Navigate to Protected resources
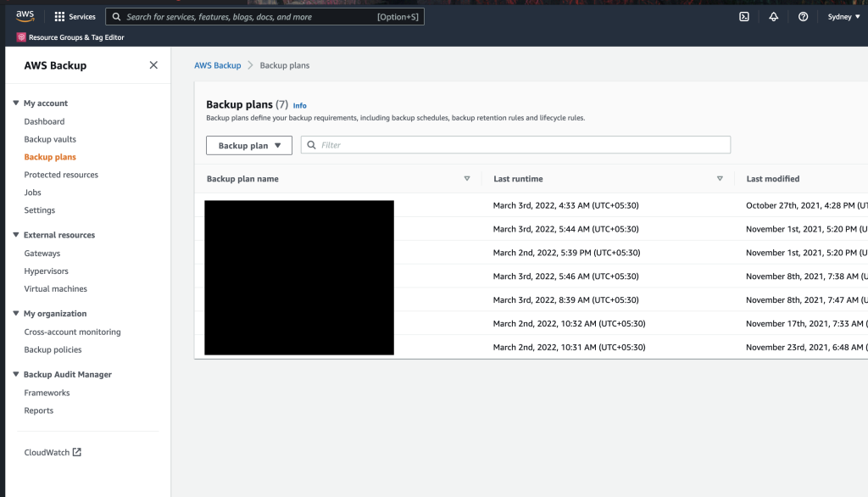The height and width of the screenshot is (497, 868). [61, 174]
